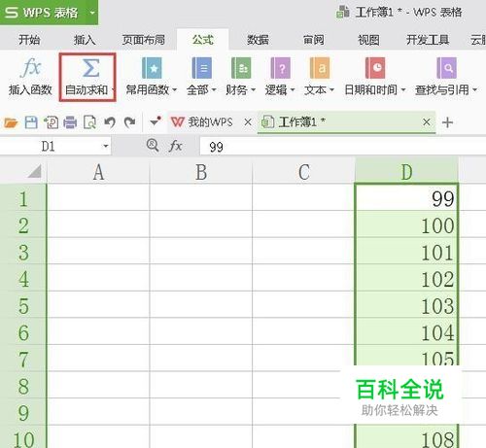
Task: Close the 工作簿1 document tab
Action: click(427, 122)
